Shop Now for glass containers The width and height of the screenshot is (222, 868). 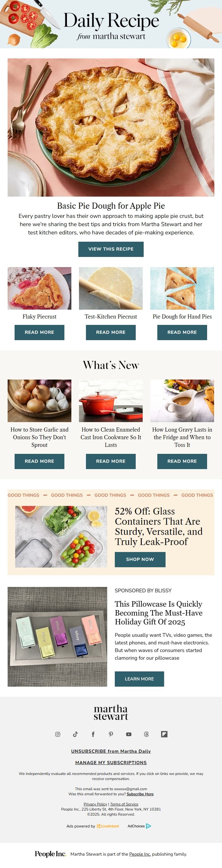coord(140,559)
